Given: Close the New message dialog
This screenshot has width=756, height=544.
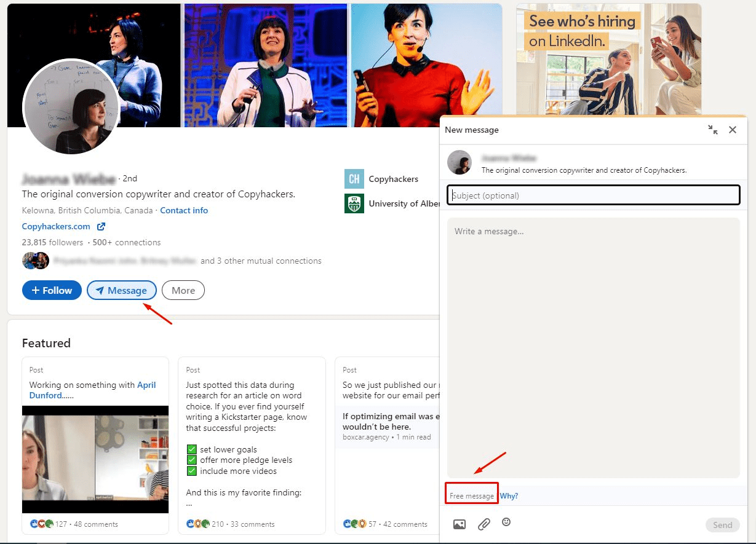Looking at the screenshot, I should pos(732,130).
